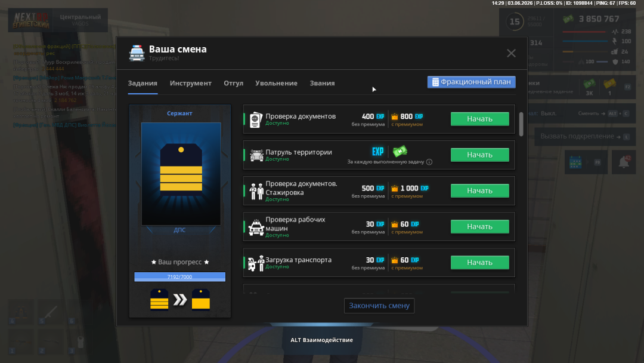Start the Загрузка транспорта task

click(479, 262)
